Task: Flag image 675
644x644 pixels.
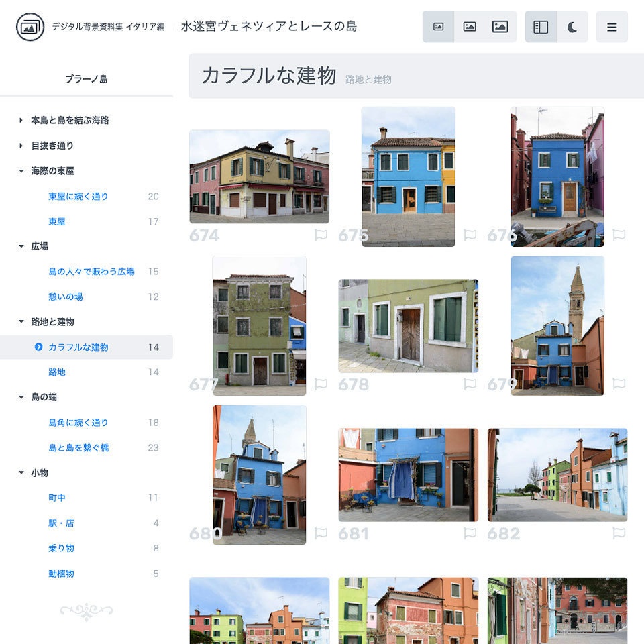Action: point(470,235)
